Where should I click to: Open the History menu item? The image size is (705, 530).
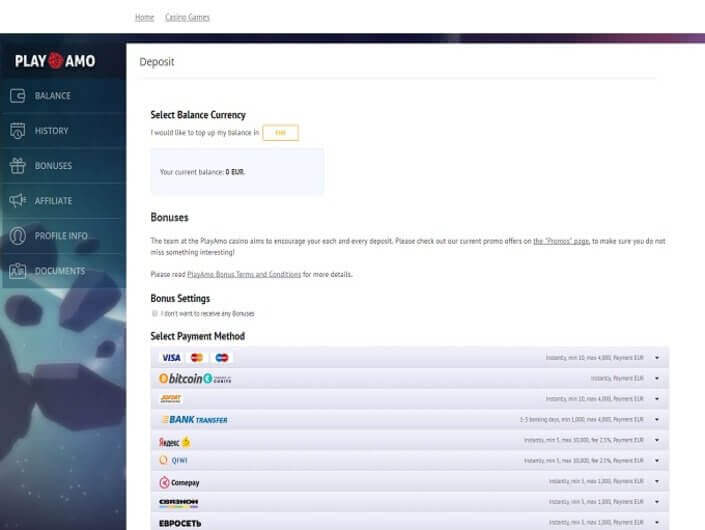tap(63, 131)
